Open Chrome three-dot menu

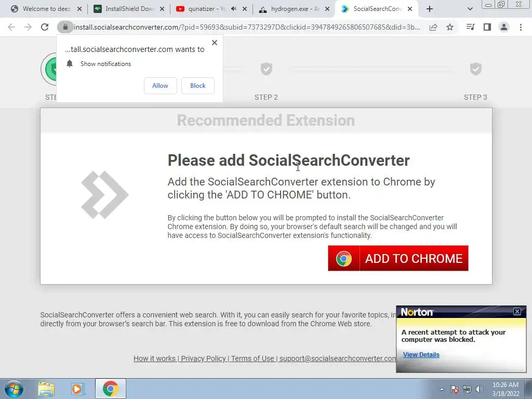(521, 27)
